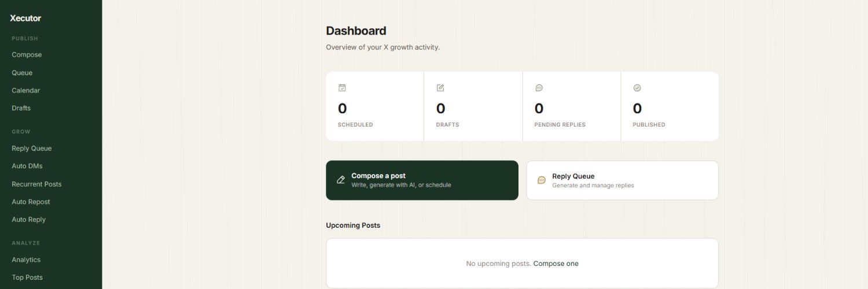
Task: Click the PUBLISHED stat label
Action: point(649,125)
